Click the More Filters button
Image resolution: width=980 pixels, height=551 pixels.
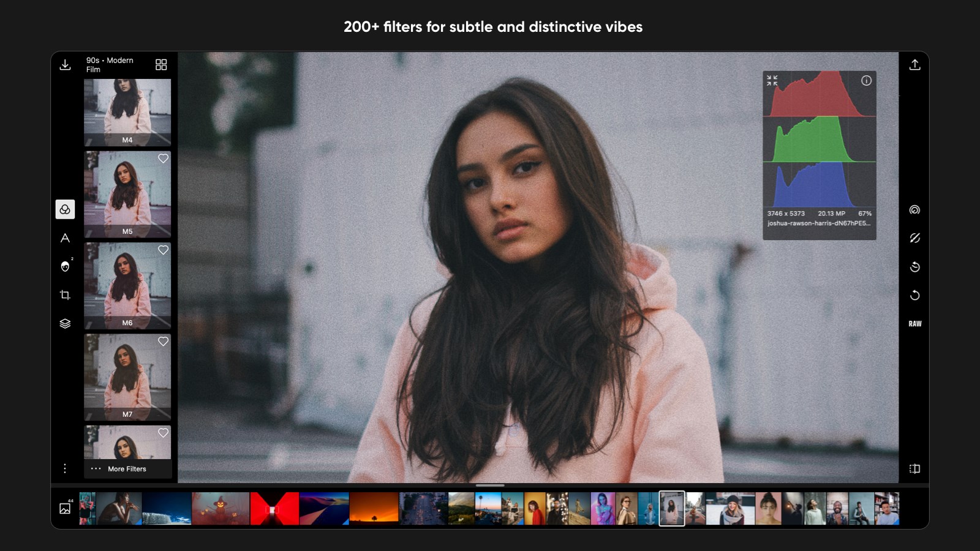click(x=127, y=469)
